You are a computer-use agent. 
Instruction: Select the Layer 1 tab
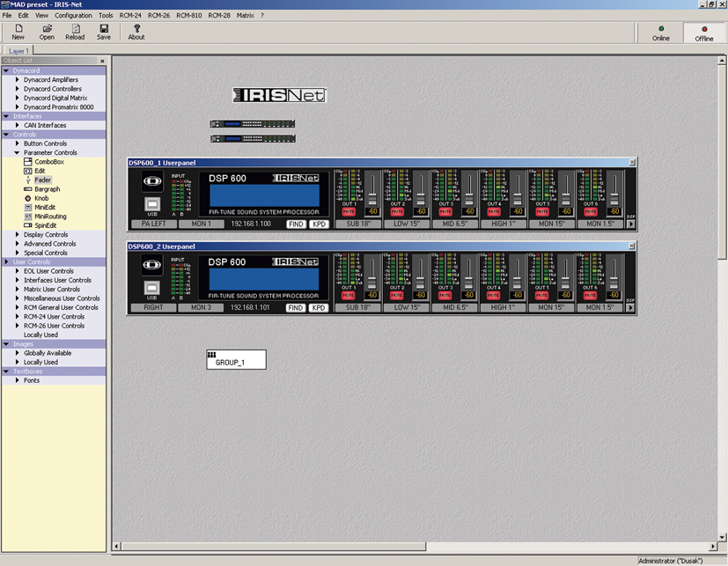pyautogui.click(x=18, y=51)
